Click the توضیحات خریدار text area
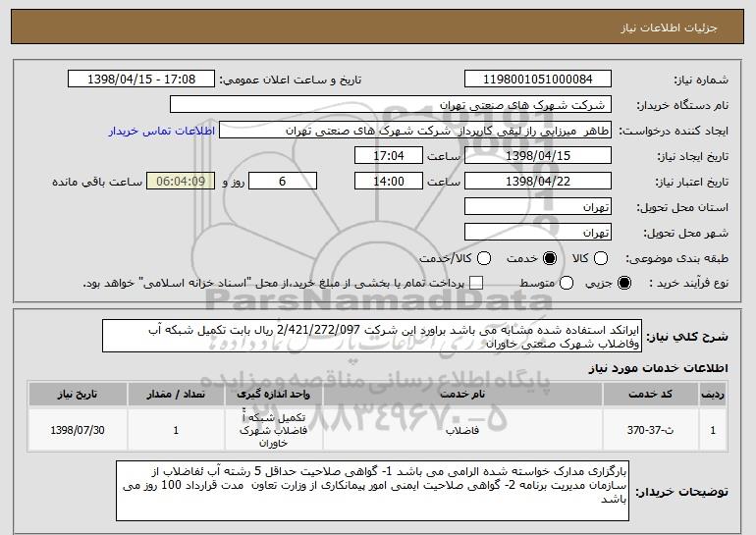This screenshot has height=535, width=756. pyautogui.click(x=372, y=491)
